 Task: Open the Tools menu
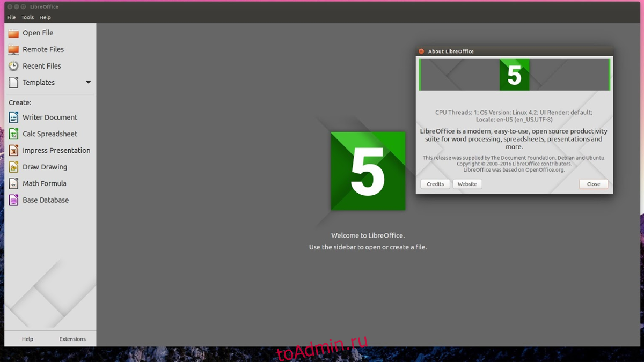(27, 17)
